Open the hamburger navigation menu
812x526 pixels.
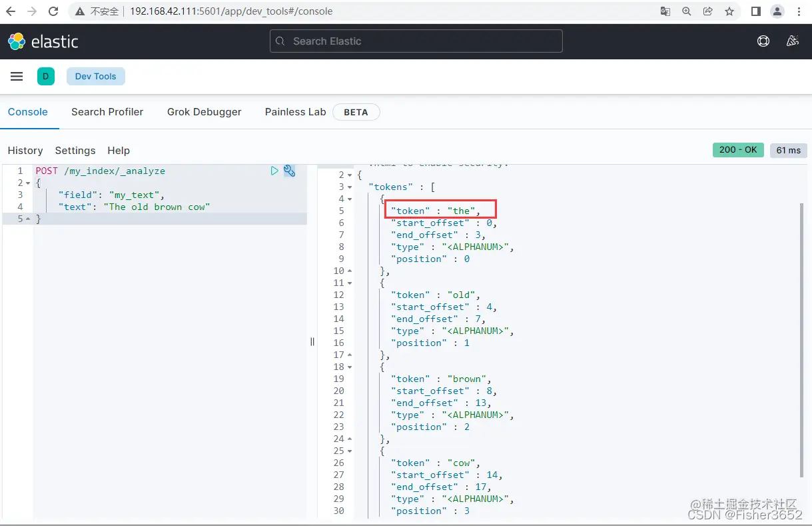coord(17,76)
